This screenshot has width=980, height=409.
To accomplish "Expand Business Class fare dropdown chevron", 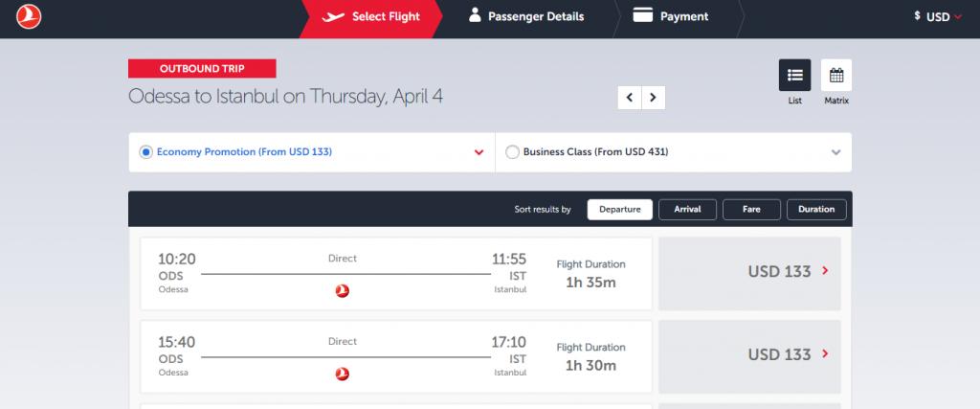I will point(835,152).
